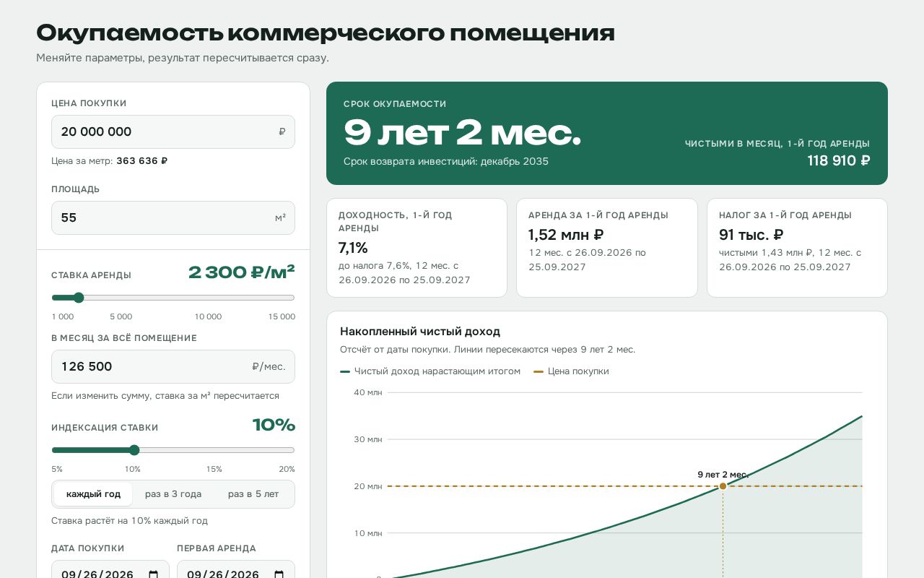Viewport: 924px width, 578px height.
Task: Click the «9 лет 2 мес.» label above the chart dot
Action: pyautogui.click(x=723, y=475)
